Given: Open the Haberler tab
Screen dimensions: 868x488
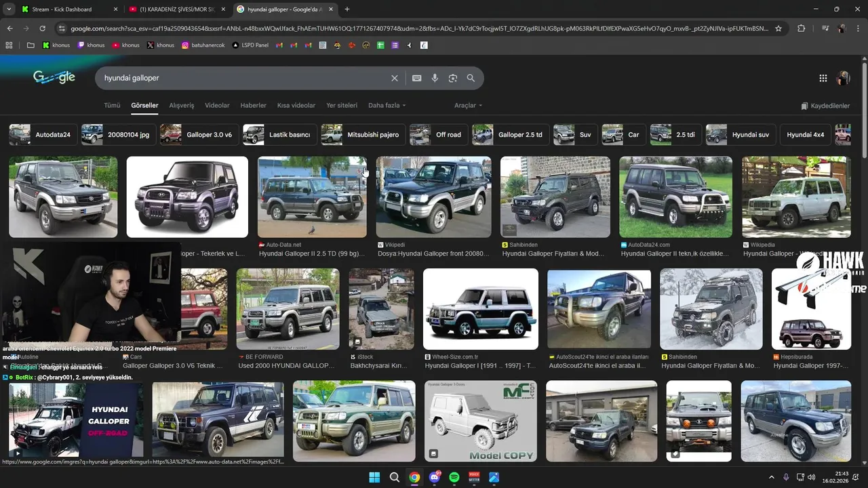Looking at the screenshot, I should click(254, 106).
